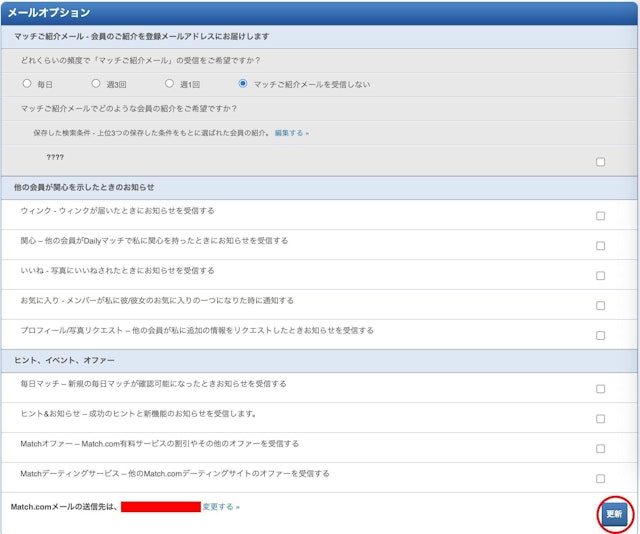This screenshot has width=640, height=534.
Task: Enable the Matchデーティングサービス offers checkbox
Action: click(x=600, y=478)
